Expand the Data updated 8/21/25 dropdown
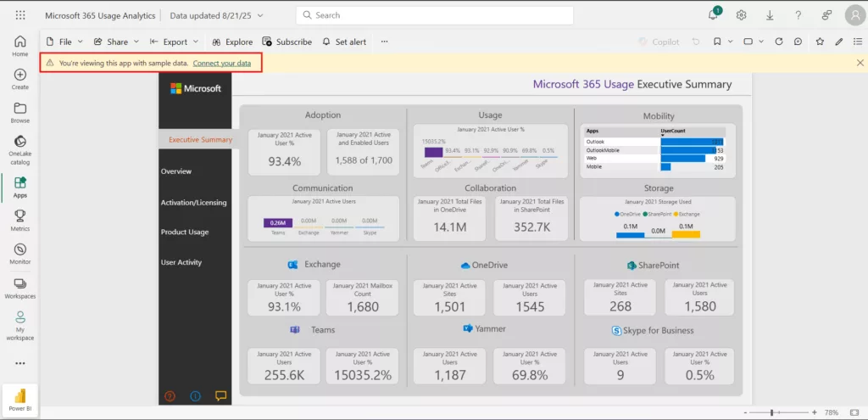 (x=216, y=15)
